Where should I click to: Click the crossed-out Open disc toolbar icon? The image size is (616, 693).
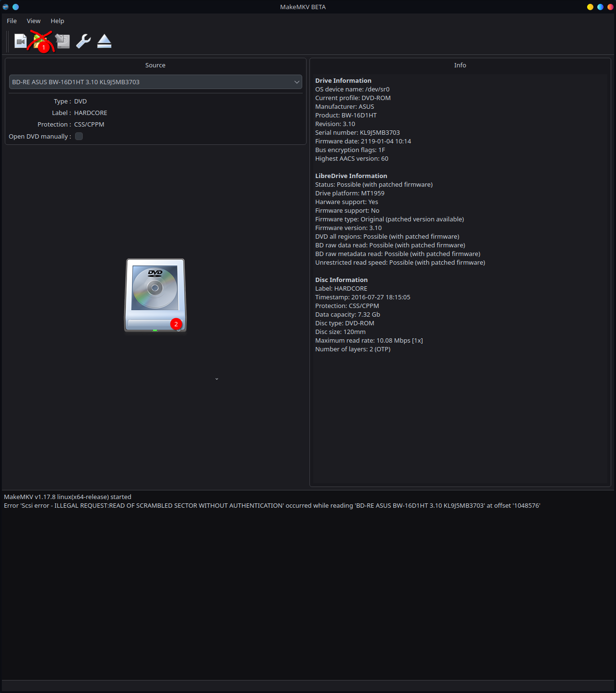coord(40,41)
